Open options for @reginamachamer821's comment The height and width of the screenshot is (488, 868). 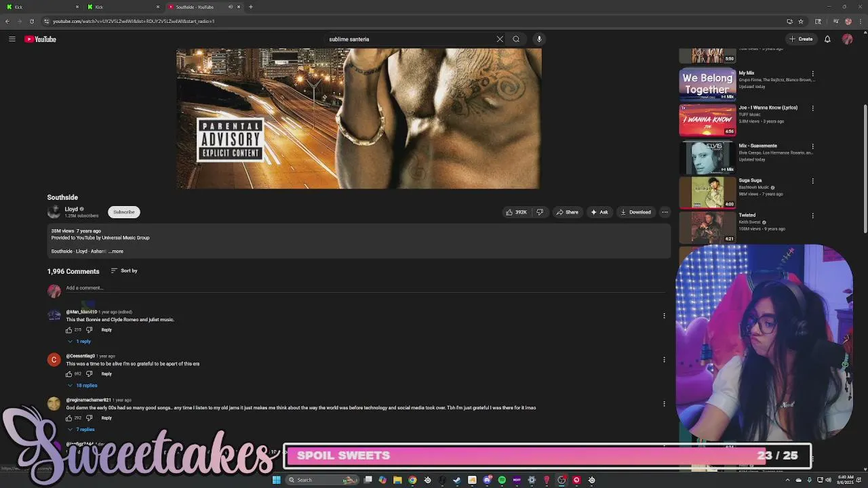pyautogui.click(x=664, y=404)
